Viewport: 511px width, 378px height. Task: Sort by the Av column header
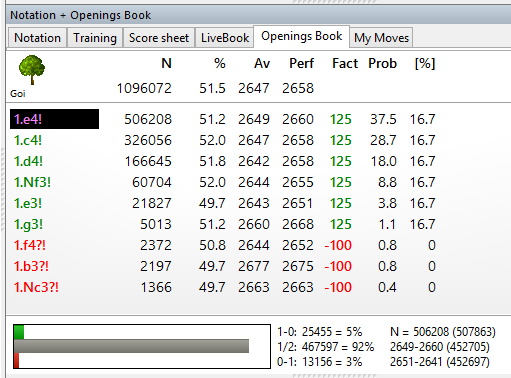point(262,63)
